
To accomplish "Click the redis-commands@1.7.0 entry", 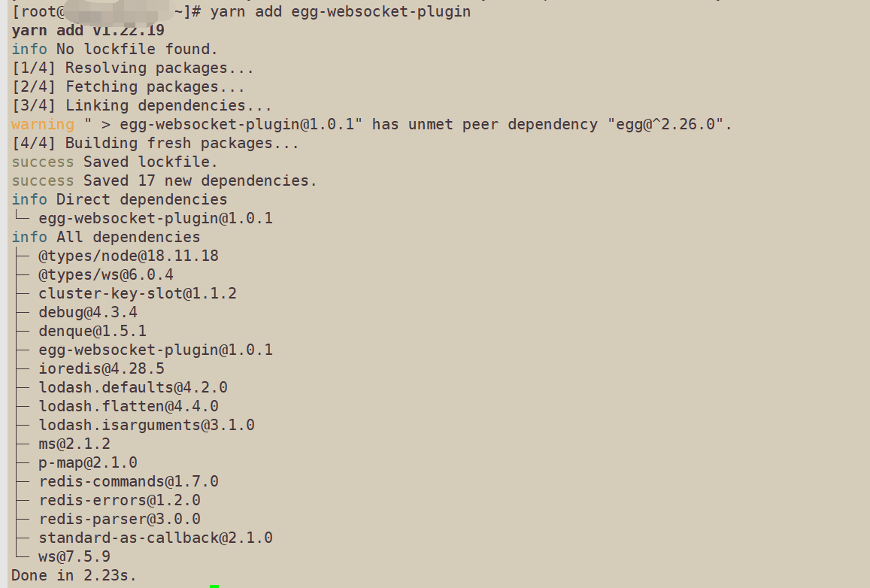I will pos(128,481).
